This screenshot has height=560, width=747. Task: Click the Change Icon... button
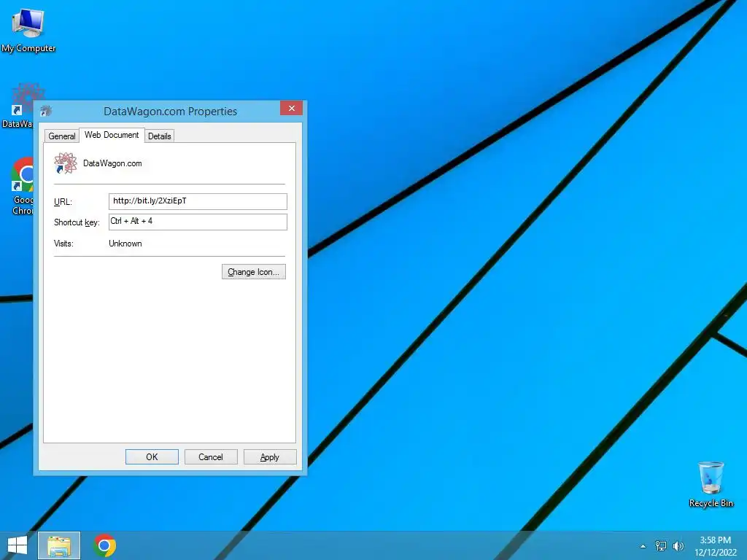tap(253, 272)
